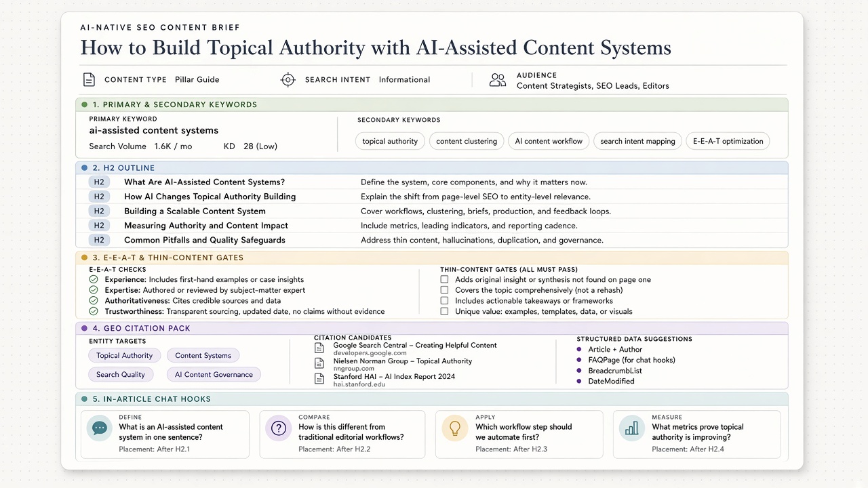Click the Trustworthiness check circle icon
The image size is (868, 488).
tap(94, 312)
